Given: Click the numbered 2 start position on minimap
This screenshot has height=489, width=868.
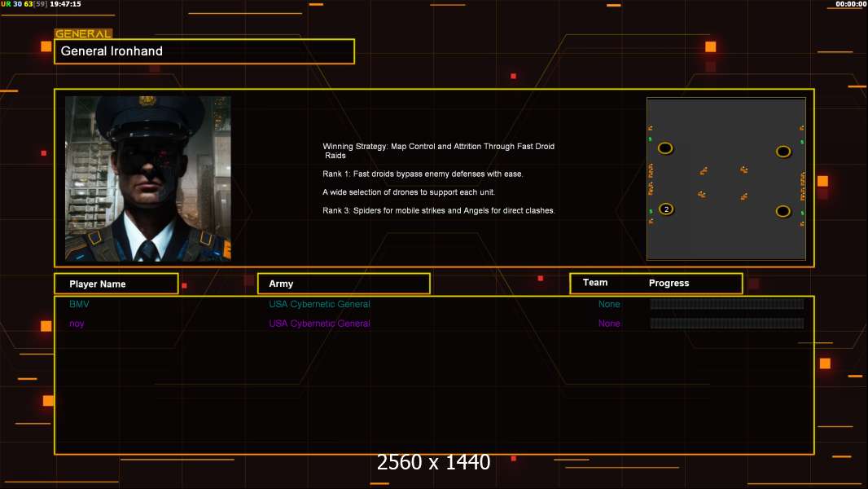Looking at the screenshot, I should tap(667, 209).
